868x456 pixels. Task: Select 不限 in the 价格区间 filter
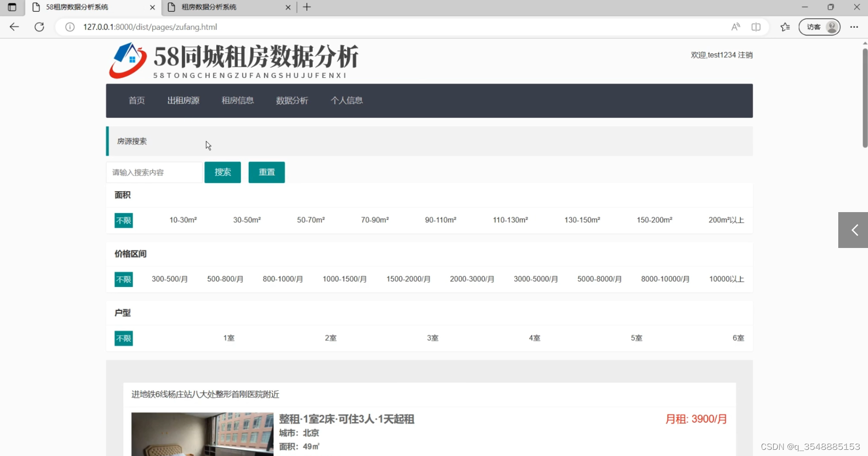[x=124, y=279]
